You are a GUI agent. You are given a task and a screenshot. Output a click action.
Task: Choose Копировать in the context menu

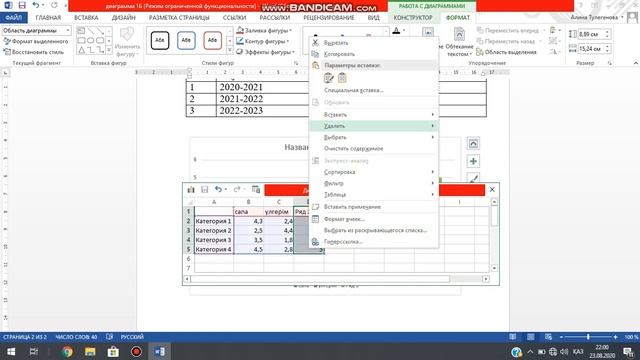coord(373,54)
